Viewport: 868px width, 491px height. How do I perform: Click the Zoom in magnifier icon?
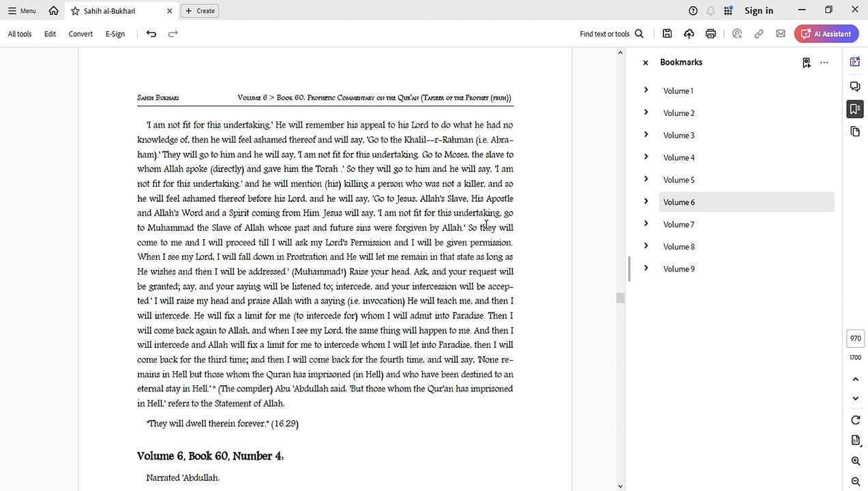pyautogui.click(x=856, y=462)
